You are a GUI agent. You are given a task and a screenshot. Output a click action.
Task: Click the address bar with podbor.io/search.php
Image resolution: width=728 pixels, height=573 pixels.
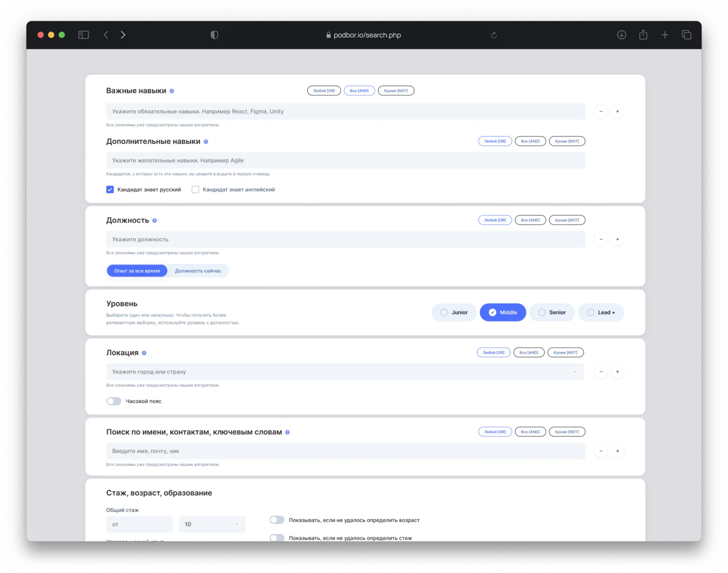pos(364,35)
